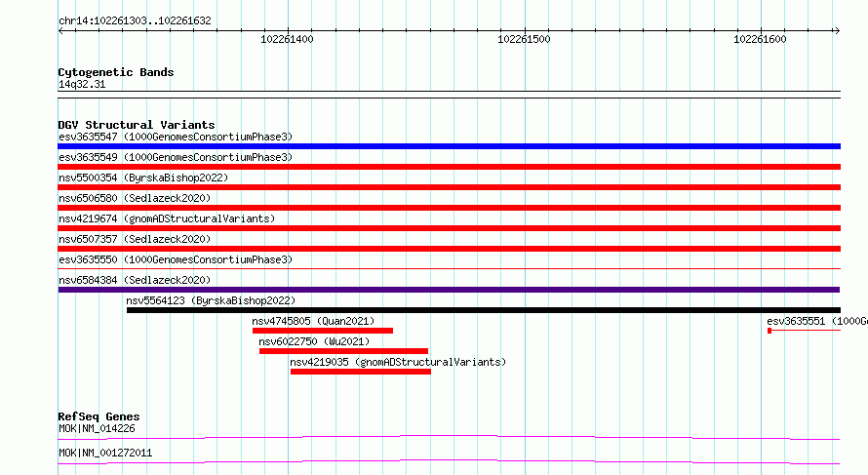This screenshot has height=475, width=868.
Task: Select the magenta line for MOK|NM_001272011
Action: pyautogui.click(x=449, y=461)
